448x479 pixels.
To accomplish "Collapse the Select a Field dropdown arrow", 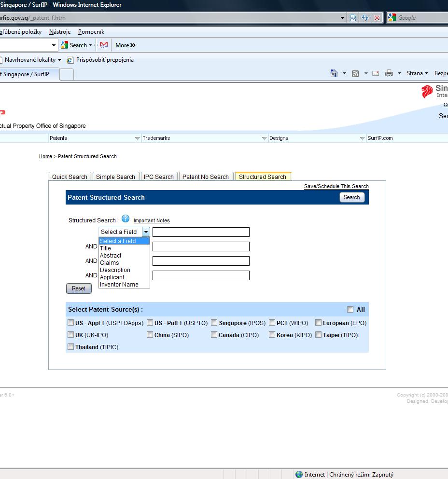I will click(146, 232).
